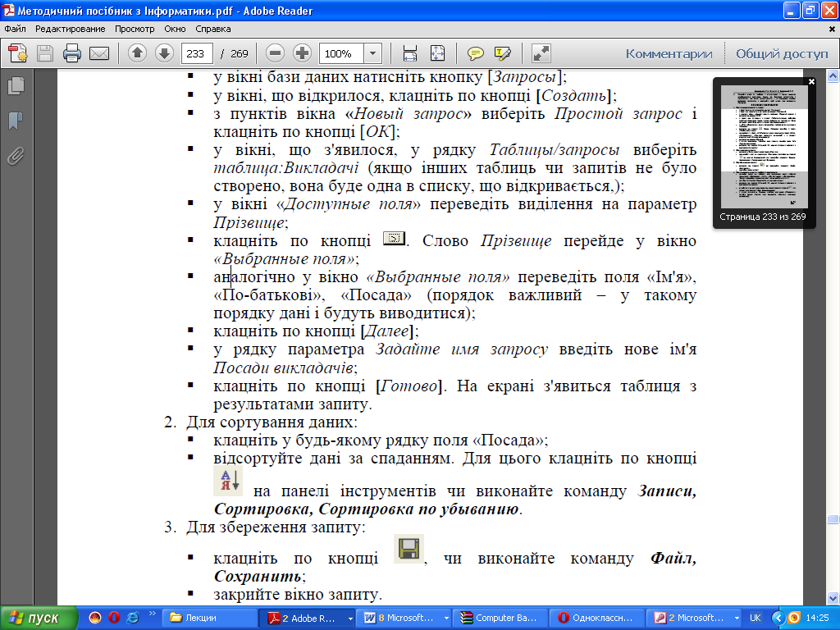This screenshot has height=630, width=840.
Task: Show page thumbnails sidebar panel
Action: [16, 85]
